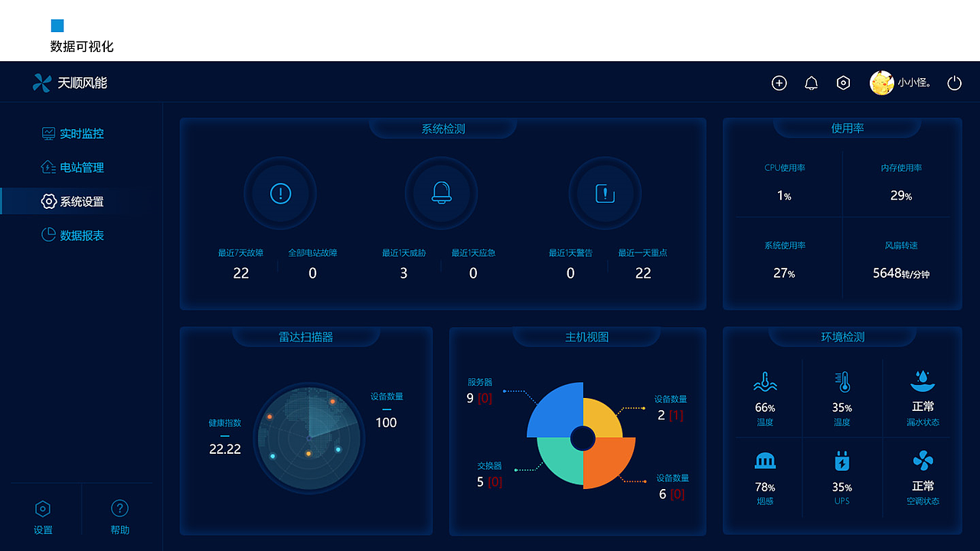This screenshot has height=551, width=980.
Task: Click the 湿度 66% reading
Action: coord(765,407)
